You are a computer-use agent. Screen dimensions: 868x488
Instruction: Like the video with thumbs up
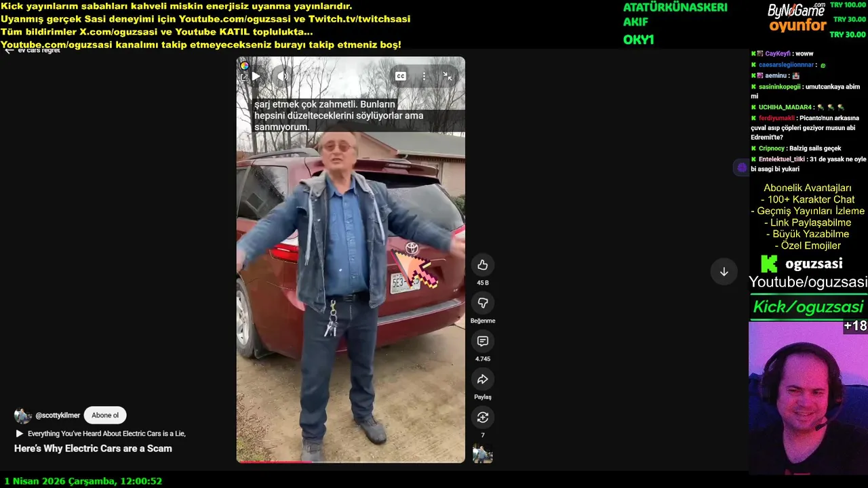pos(483,265)
